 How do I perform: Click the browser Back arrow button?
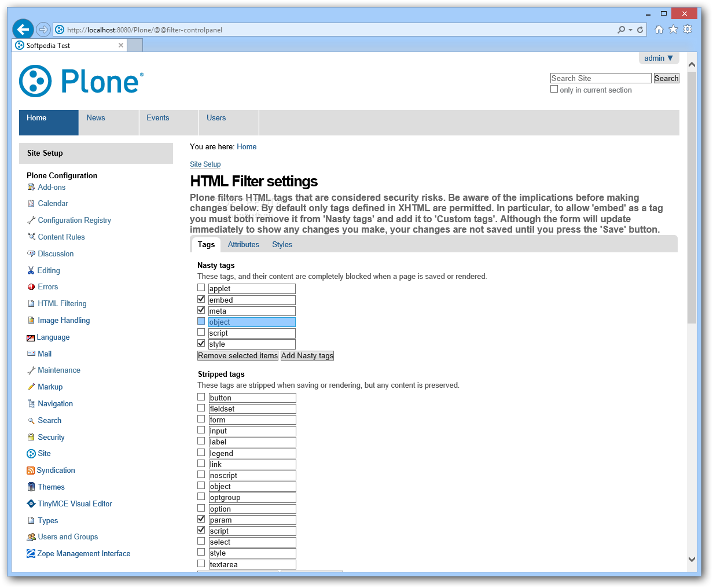pos(23,30)
